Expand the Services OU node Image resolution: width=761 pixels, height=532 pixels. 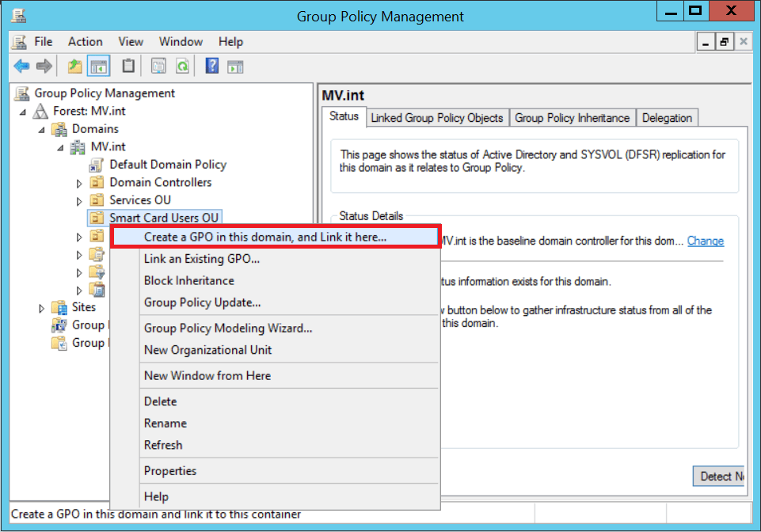click(78, 199)
